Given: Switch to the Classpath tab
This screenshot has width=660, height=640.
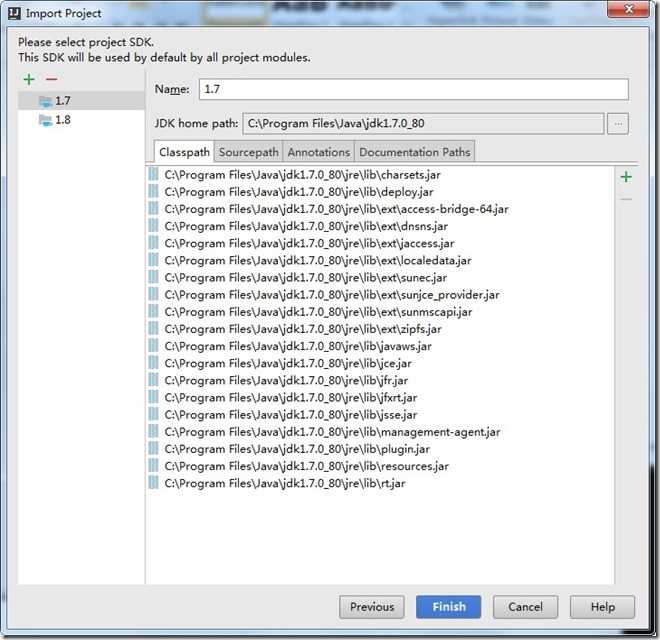Looking at the screenshot, I should point(184,152).
